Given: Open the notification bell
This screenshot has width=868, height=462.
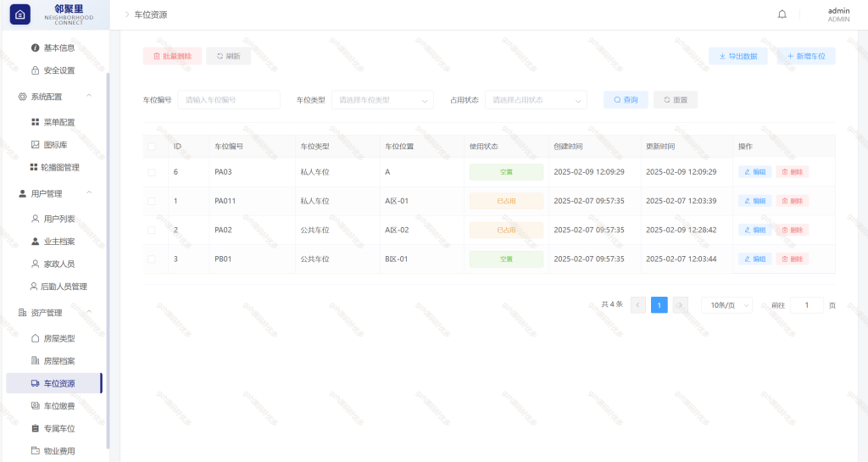Looking at the screenshot, I should (x=782, y=14).
